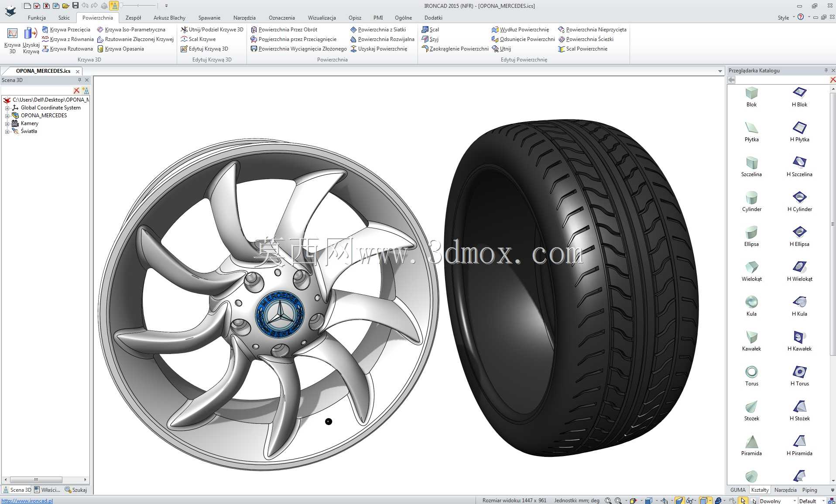The height and width of the screenshot is (504, 836).
Task: Pick the Cylinder shape from catalog
Action: [x=751, y=201]
